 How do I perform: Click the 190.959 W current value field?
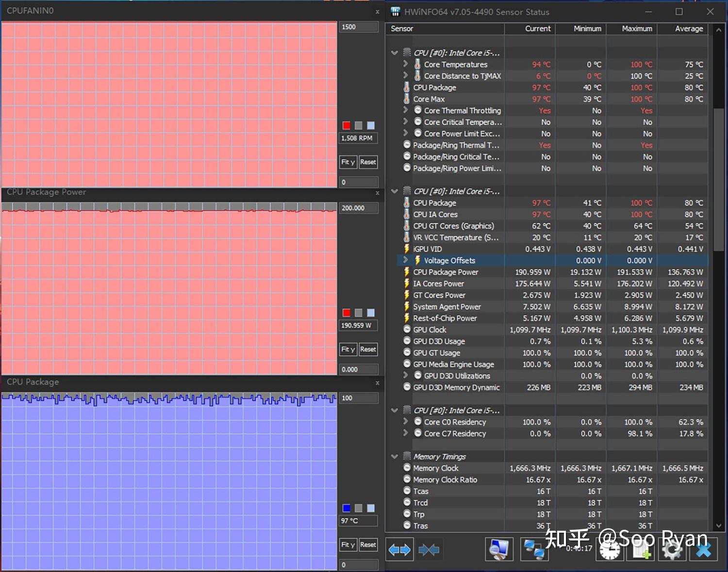click(x=359, y=325)
